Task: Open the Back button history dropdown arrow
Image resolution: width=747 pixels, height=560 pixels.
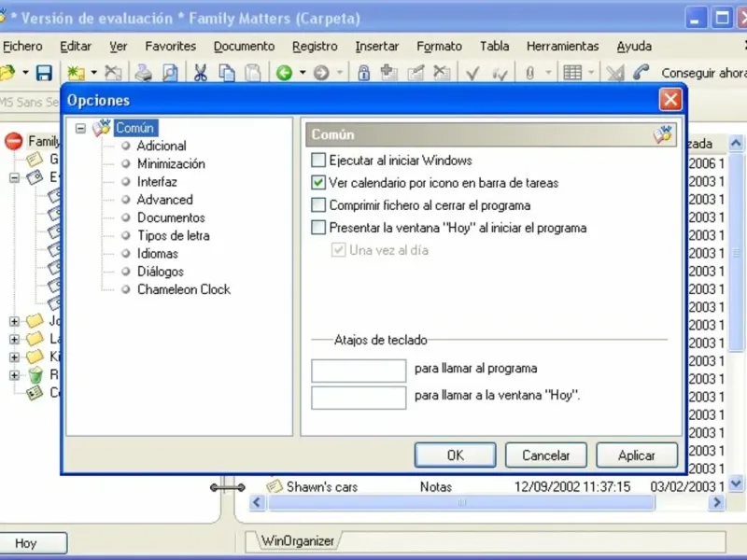Action: click(x=303, y=73)
